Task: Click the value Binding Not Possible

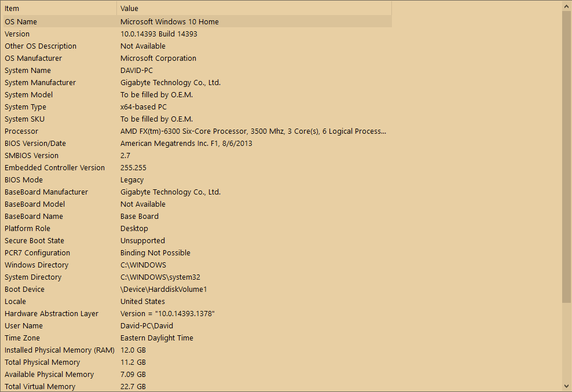Action: (155, 253)
